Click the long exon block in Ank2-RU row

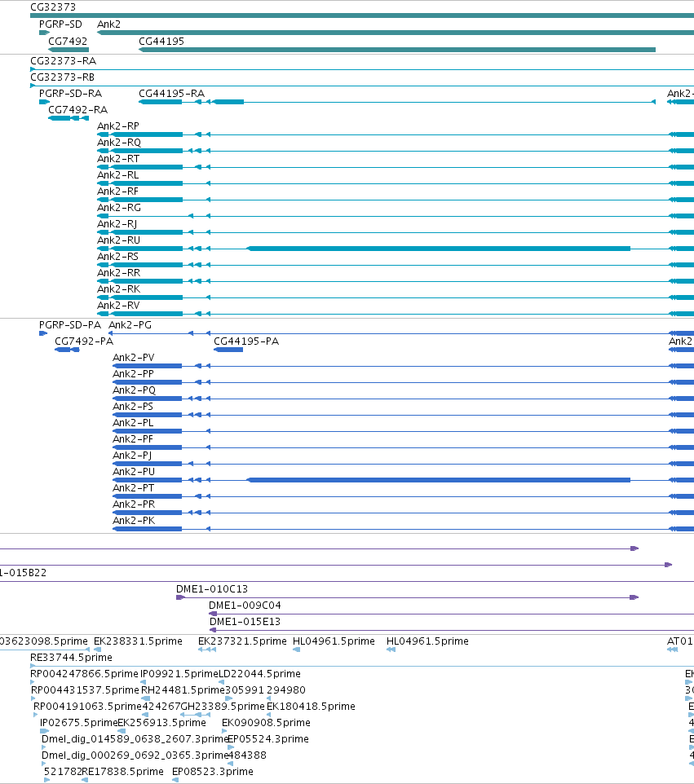click(439, 249)
